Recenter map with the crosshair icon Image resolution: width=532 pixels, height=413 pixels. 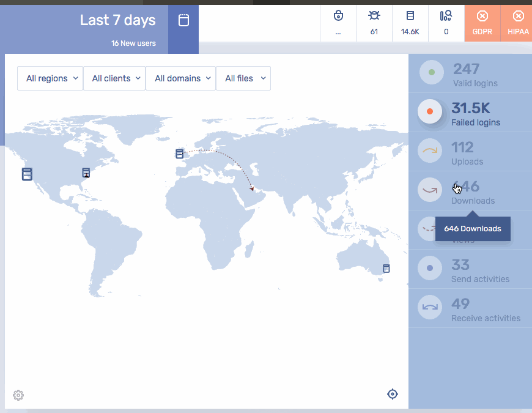coord(393,394)
